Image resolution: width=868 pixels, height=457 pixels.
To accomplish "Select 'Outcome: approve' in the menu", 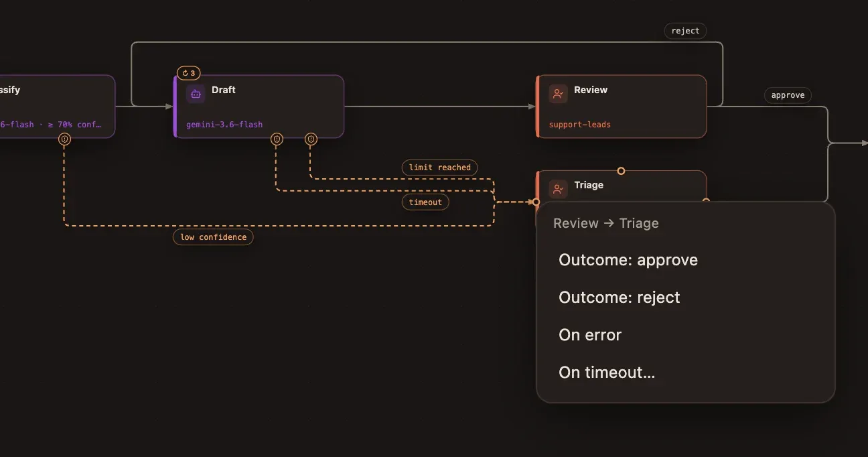I will [x=685, y=260].
